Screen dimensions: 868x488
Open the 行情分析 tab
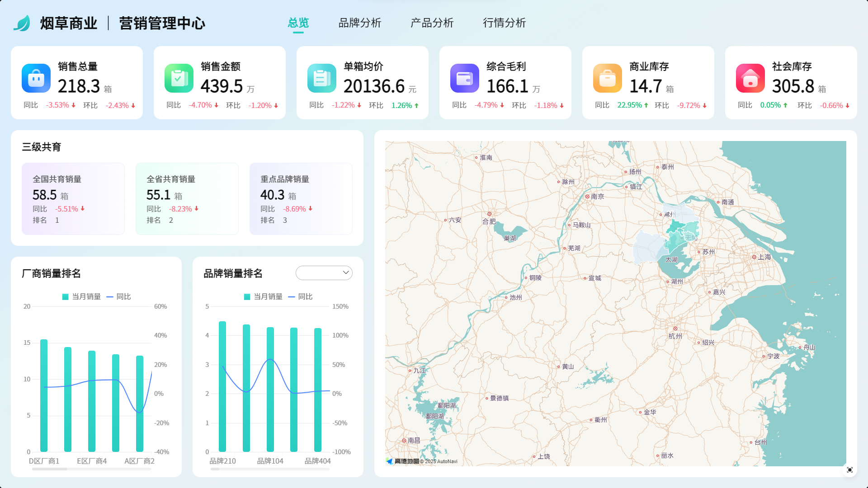504,23
